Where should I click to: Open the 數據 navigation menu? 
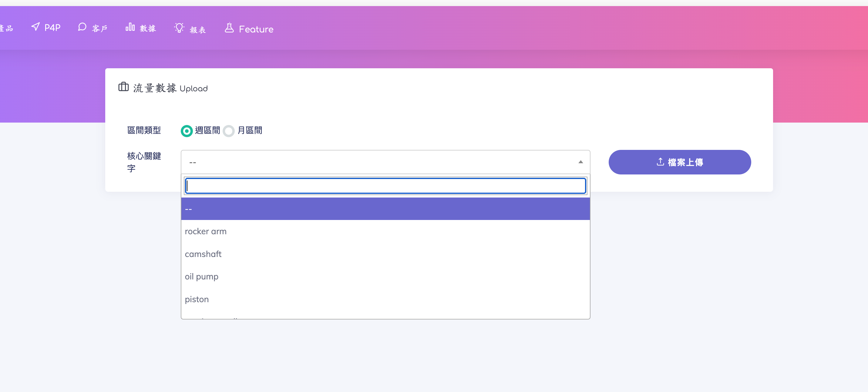(148, 28)
